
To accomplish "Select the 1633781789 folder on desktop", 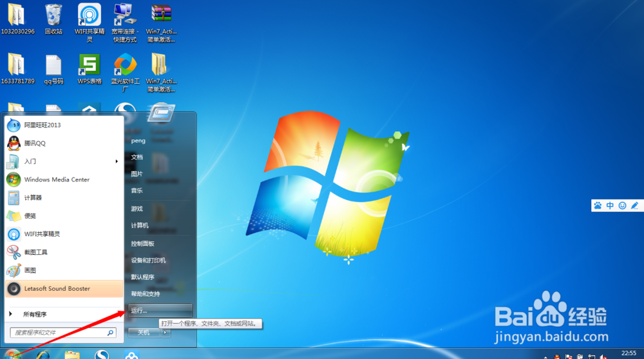I will [x=17, y=69].
